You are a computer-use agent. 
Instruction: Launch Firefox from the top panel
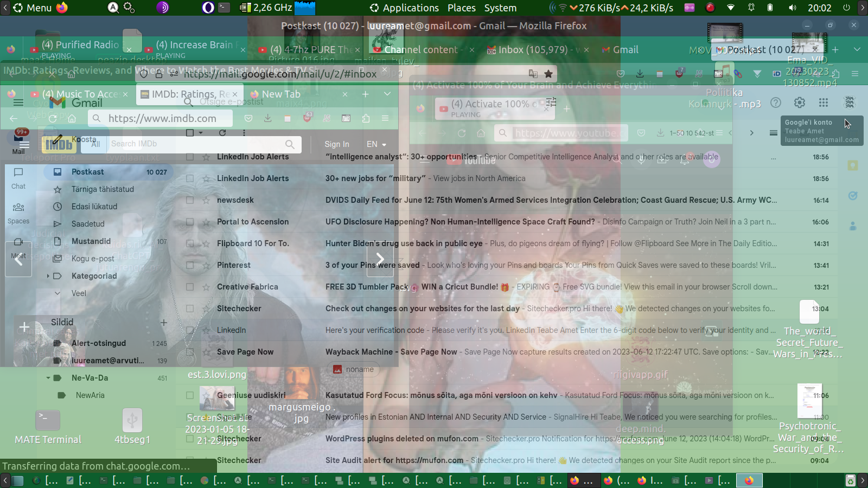click(62, 8)
